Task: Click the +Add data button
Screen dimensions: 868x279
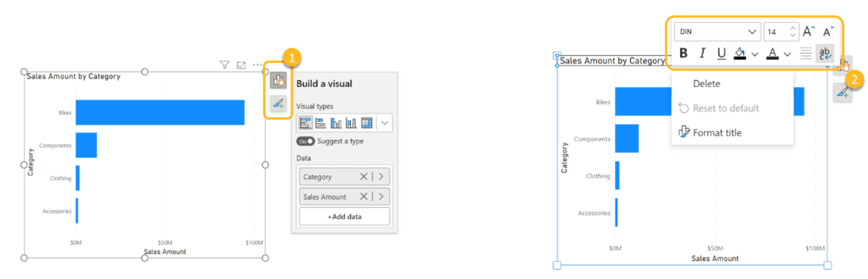Action: point(344,216)
